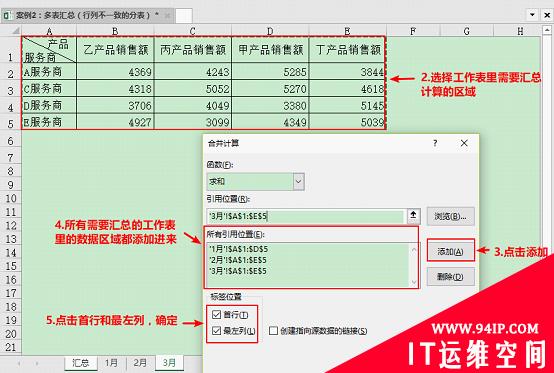Toggle the 首行 checkbox

click(217, 314)
